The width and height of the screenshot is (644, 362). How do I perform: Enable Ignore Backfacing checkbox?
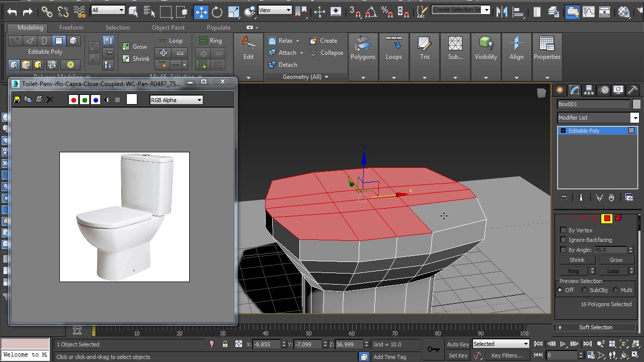pos(563,240)
